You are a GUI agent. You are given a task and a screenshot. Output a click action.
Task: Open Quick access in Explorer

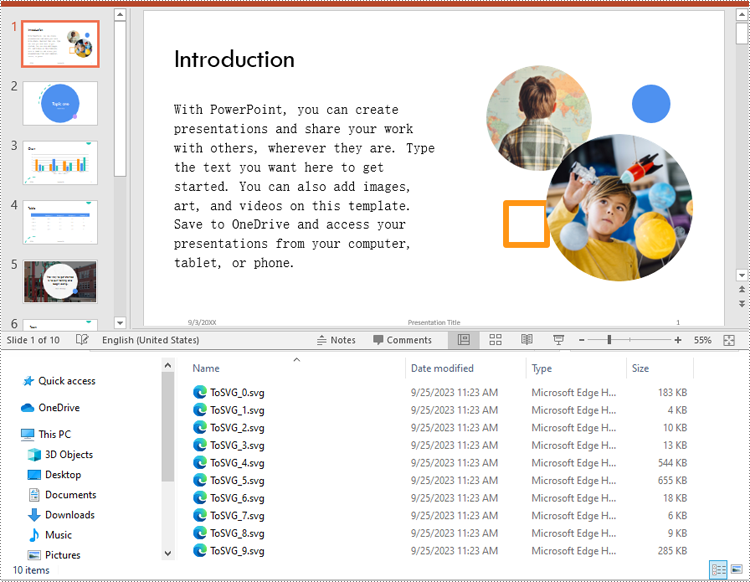(x=59, y=381)
